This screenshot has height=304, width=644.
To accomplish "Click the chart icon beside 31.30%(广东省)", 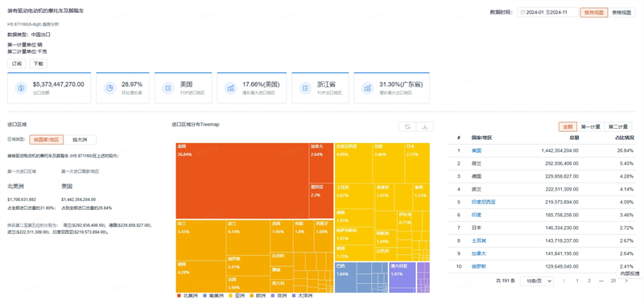I will tap(367, 88).
